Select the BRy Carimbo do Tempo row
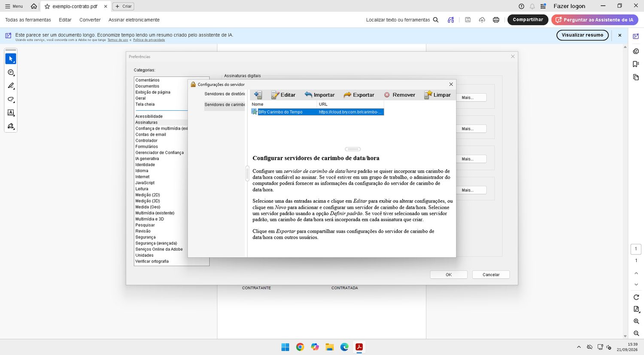Image resolution: width=644 pixels, height=355 pixels. 317,112
